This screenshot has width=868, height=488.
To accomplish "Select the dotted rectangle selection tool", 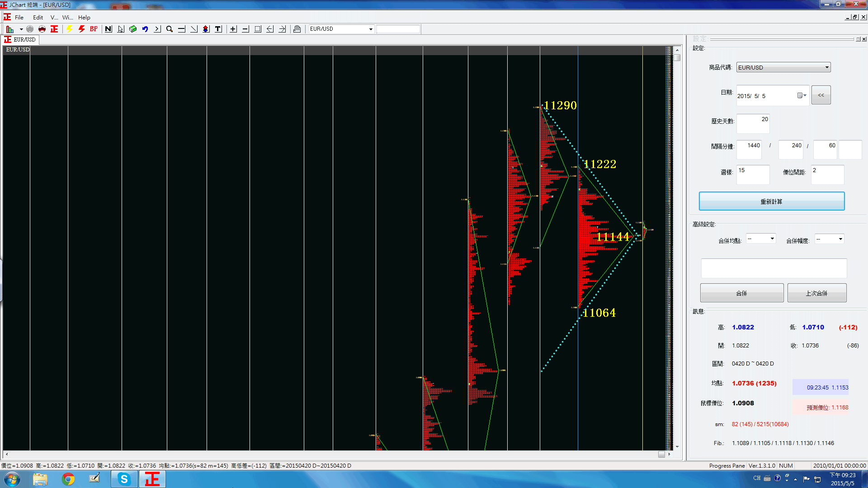I will coord(258,29).
